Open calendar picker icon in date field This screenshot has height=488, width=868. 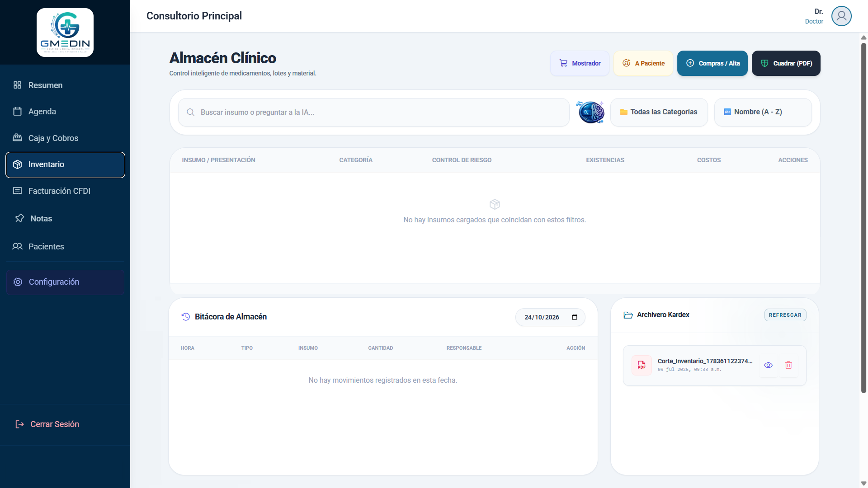pyautogui.click(x=575, y=317)
